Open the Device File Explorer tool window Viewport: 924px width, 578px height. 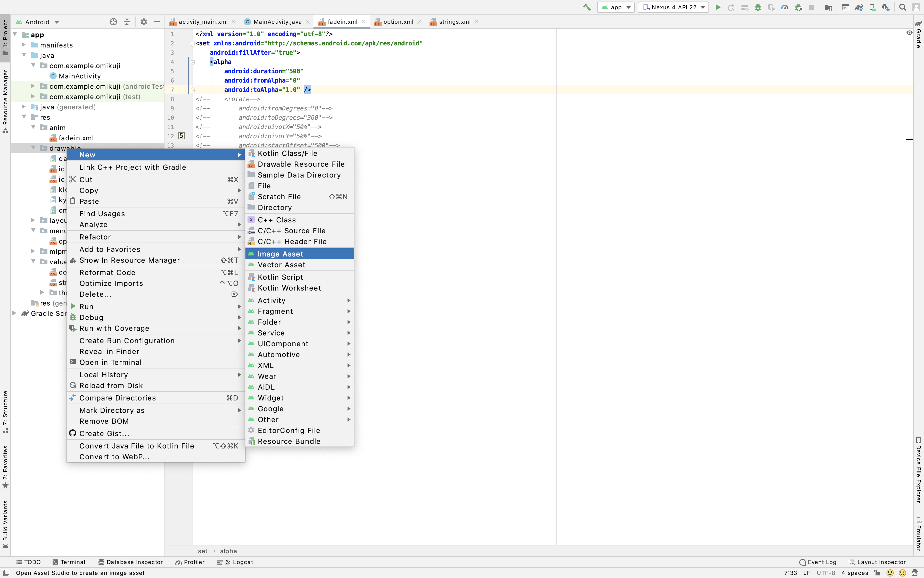click(x=919, y=469)
